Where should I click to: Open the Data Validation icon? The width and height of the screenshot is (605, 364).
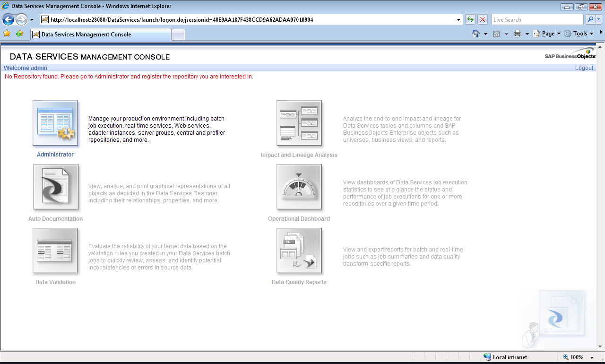pyautogui.click(x=55, y=251)
